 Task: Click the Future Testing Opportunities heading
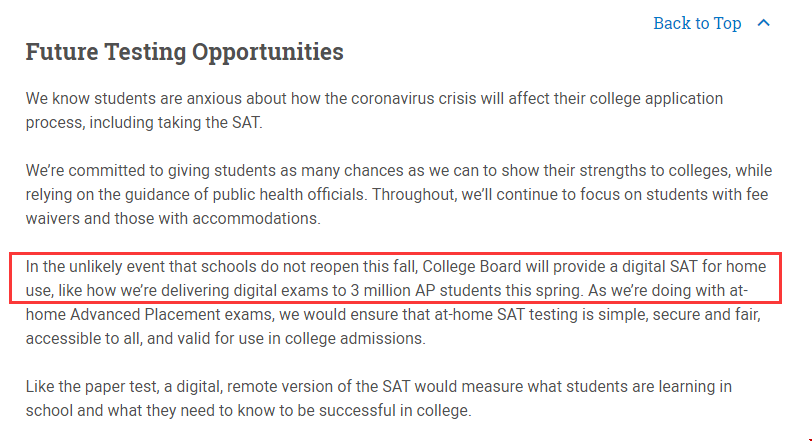(x=184, y=52)
